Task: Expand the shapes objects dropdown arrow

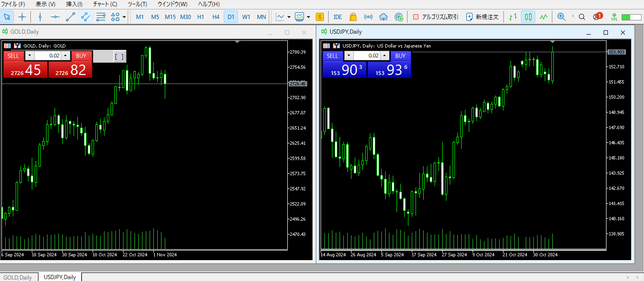Action: pos(124,17)
